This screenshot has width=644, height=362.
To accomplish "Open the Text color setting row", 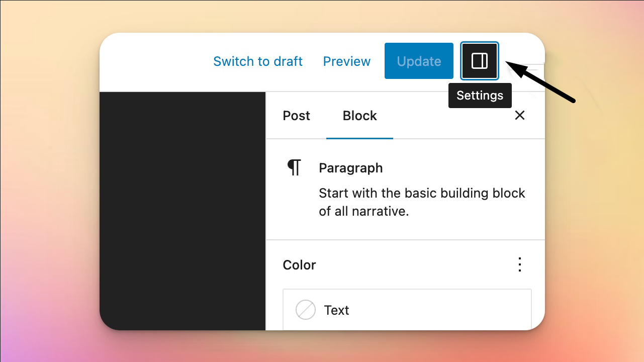I will click(x=407, y=310).
